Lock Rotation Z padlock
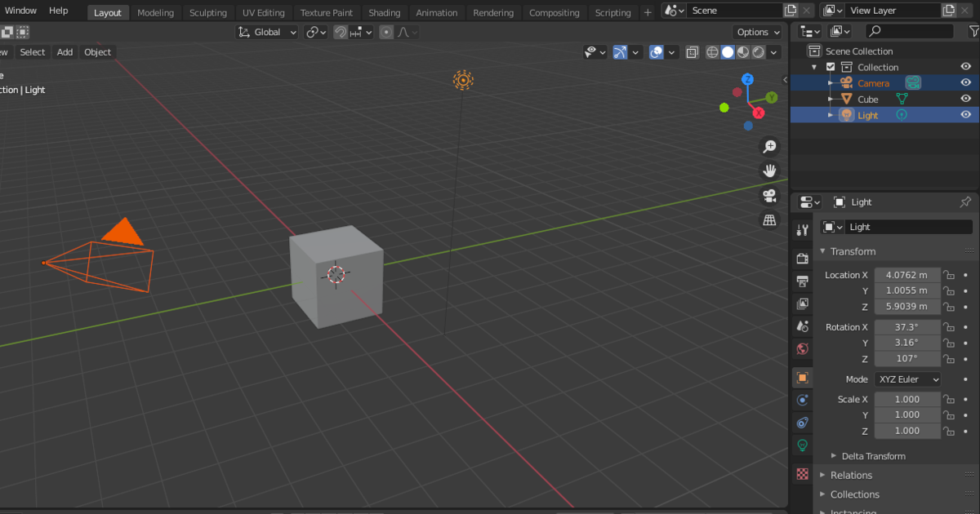Screen dimensions: 980x514 (949, 359)
